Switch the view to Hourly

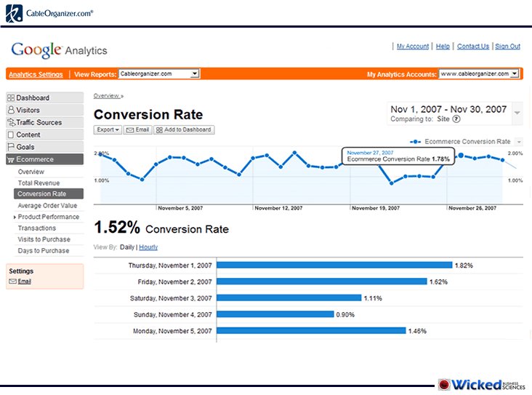tap(148, 247)
